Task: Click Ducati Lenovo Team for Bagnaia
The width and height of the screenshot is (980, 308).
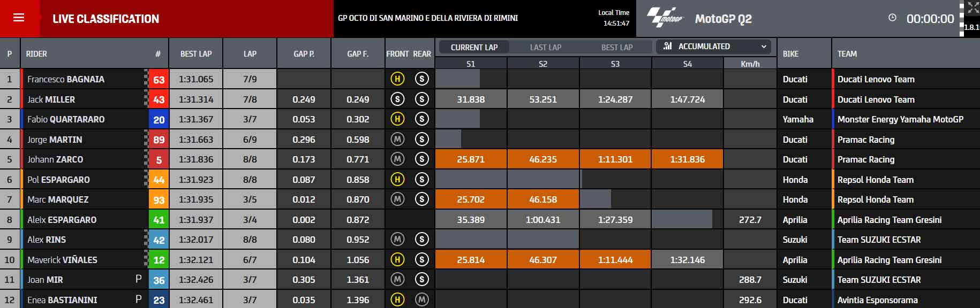Action: click(x=876, y=79)
